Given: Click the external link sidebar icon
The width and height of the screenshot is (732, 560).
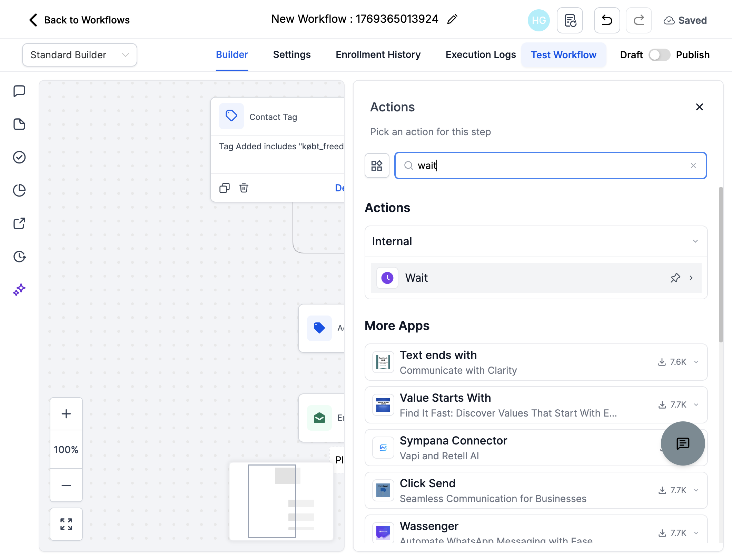Looking at the screenshot, I should 19,223.
